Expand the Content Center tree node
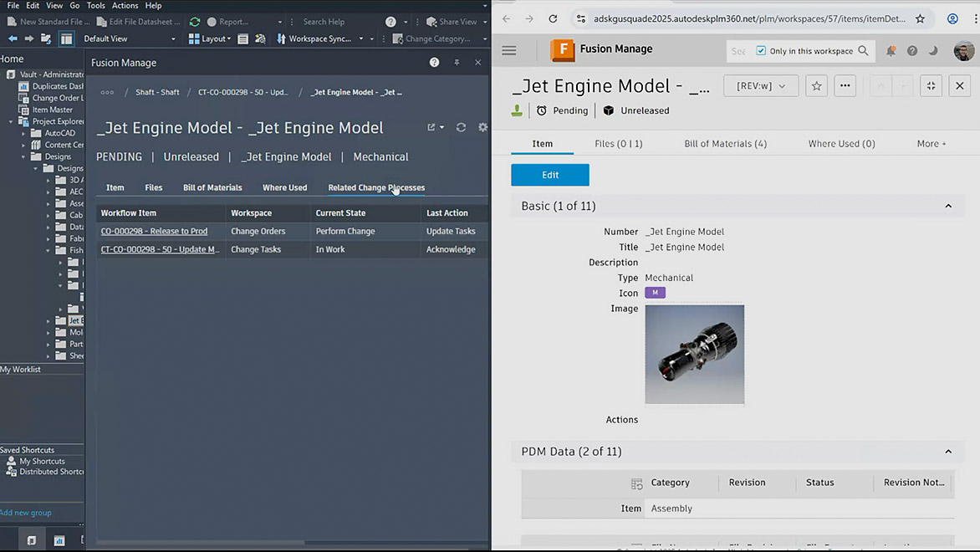The height and width of the screenshot is (552, 980). tap(23, 145)
